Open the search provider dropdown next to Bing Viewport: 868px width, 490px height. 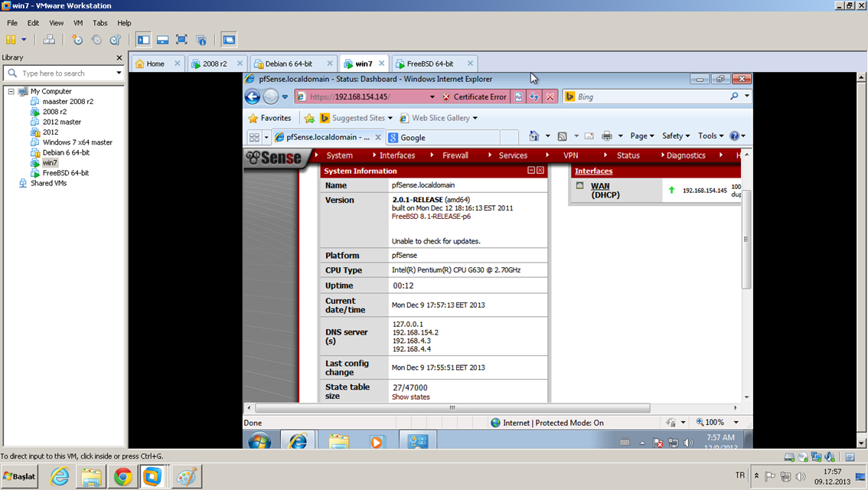[747, 96]
